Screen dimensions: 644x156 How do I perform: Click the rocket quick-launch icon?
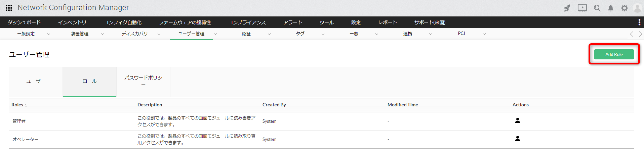(567, 8)
